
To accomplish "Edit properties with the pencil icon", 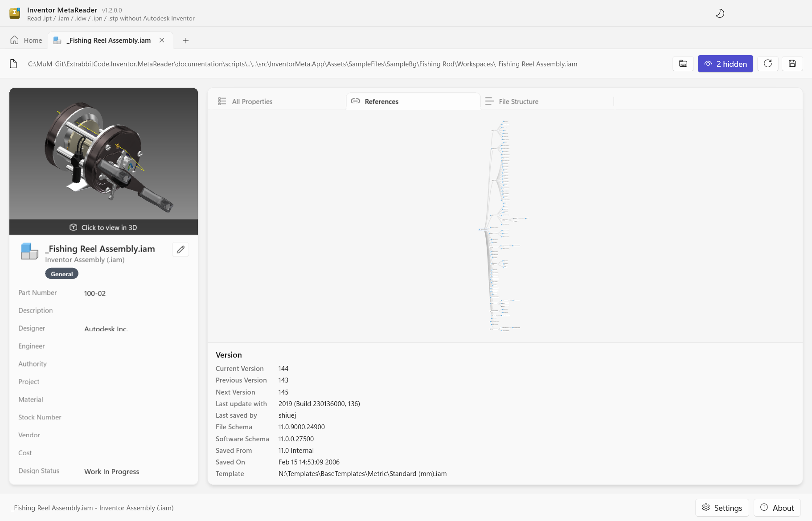I will coord(180,249).
